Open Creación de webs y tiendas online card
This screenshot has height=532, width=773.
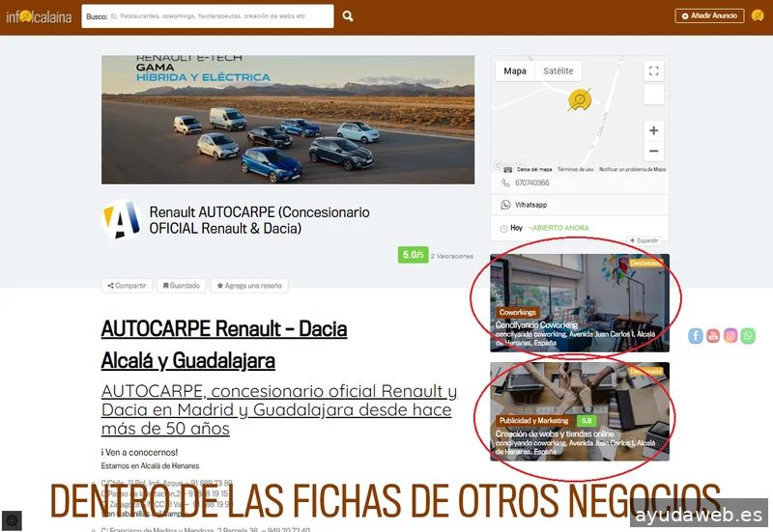coord(579,411)
